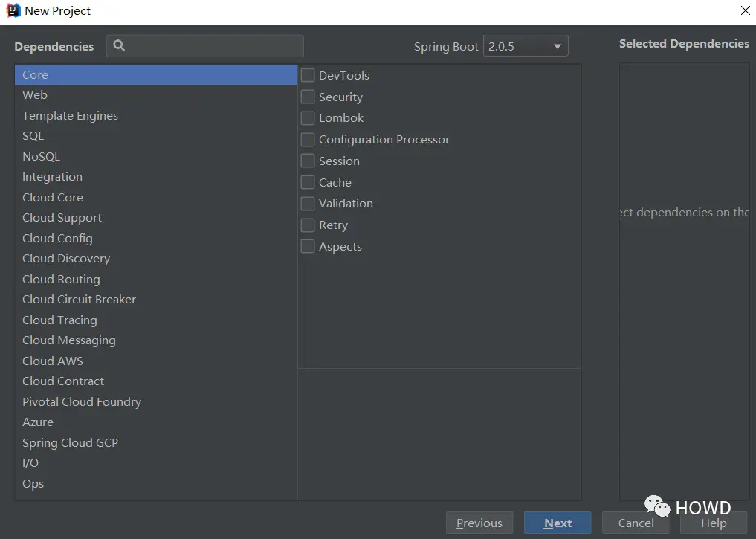
Task: Check the DevTools dependency
Action: (308, 75)
